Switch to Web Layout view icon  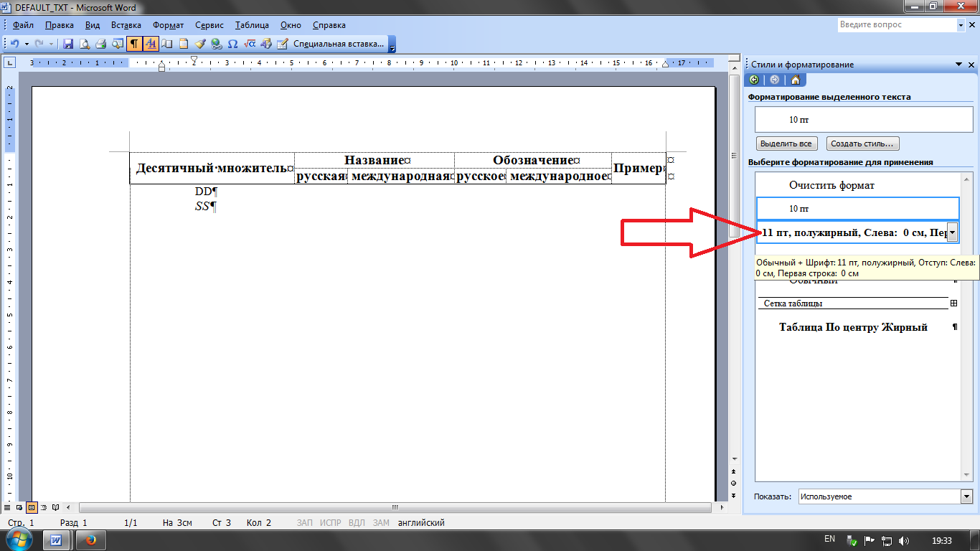(20, 507)
